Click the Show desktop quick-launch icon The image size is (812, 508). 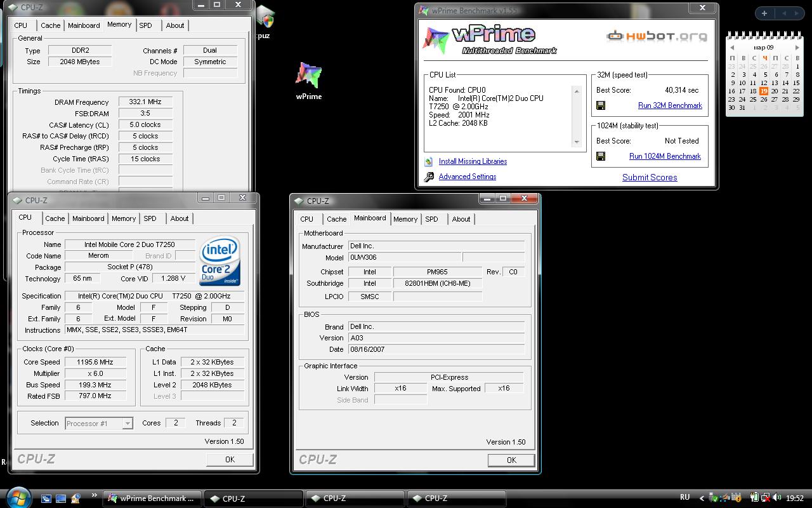[61, 498]
